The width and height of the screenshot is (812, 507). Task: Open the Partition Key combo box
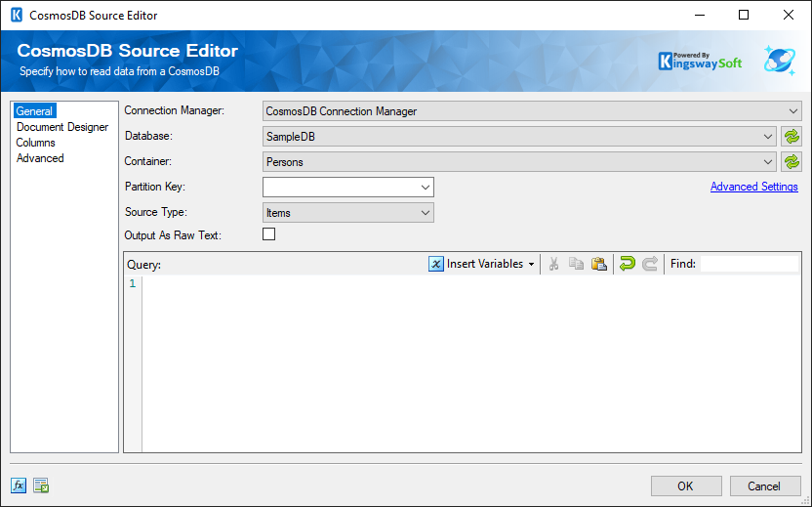348,188
